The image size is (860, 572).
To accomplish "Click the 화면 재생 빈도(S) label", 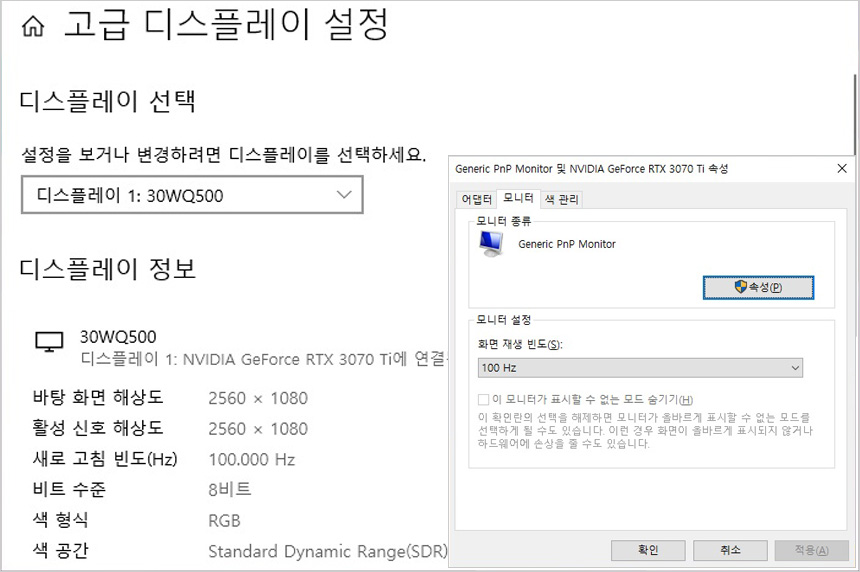I will click(x=520, y=344).
